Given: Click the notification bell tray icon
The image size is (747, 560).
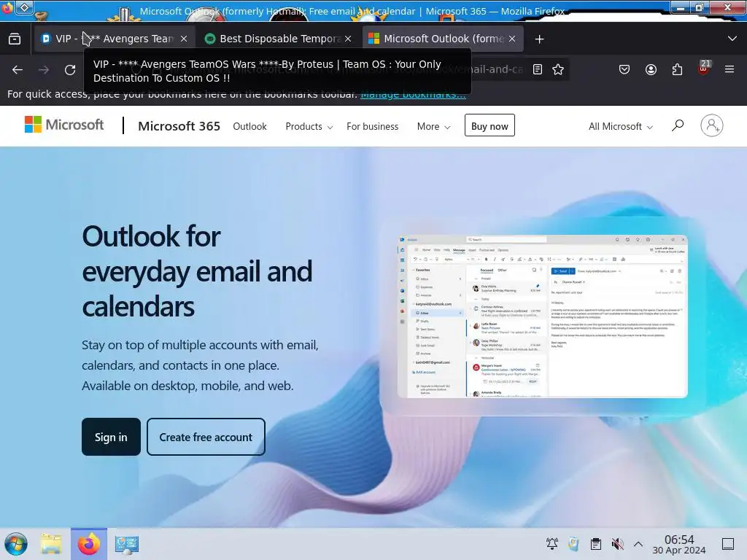Looking at the screenshot, I should tap(552, 544).
